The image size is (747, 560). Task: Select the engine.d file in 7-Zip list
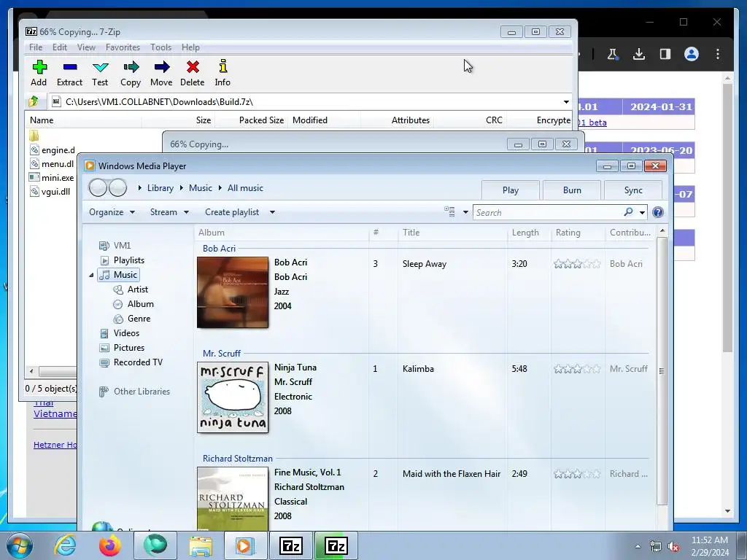pos(53,150)
